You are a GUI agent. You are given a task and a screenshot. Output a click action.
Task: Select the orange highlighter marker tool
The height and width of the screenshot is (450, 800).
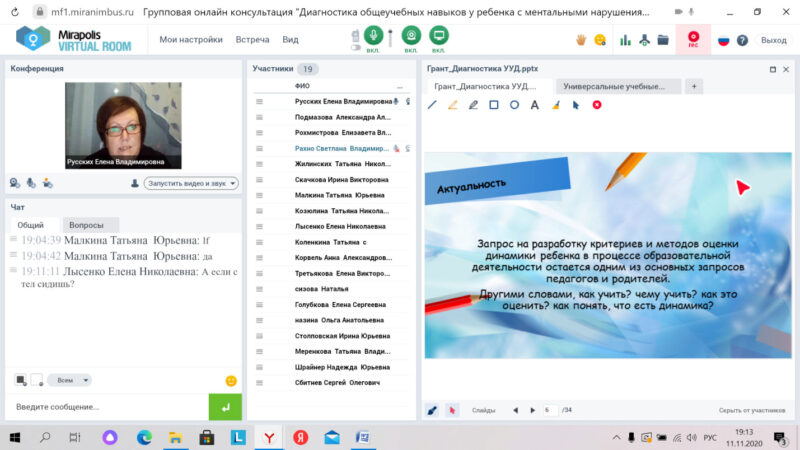point(453,105)
